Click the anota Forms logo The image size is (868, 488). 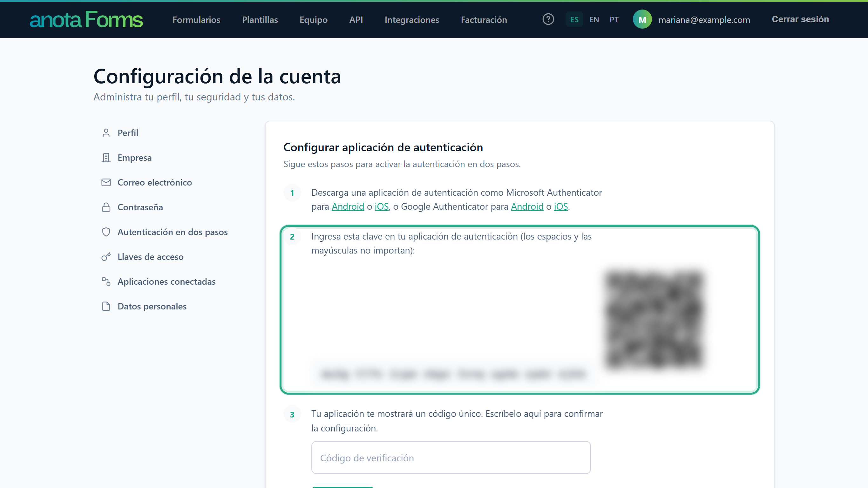pyautogui.click(x=86, y=20)
